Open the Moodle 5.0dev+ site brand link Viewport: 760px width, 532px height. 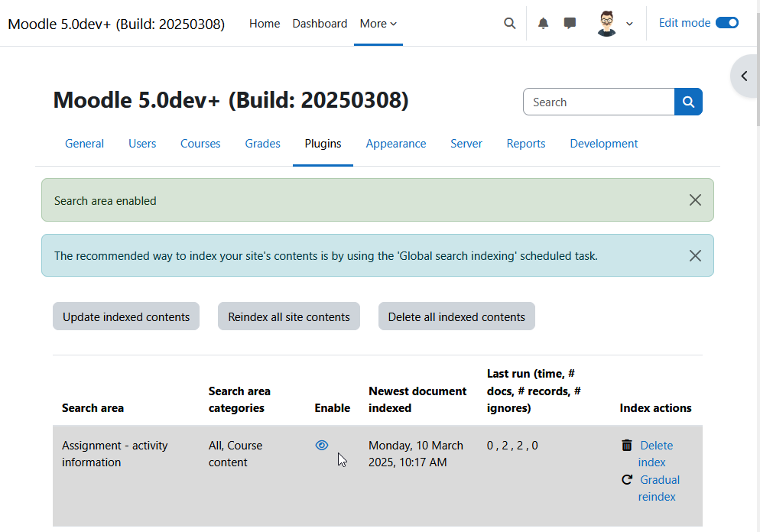click(x=116, y=24)
